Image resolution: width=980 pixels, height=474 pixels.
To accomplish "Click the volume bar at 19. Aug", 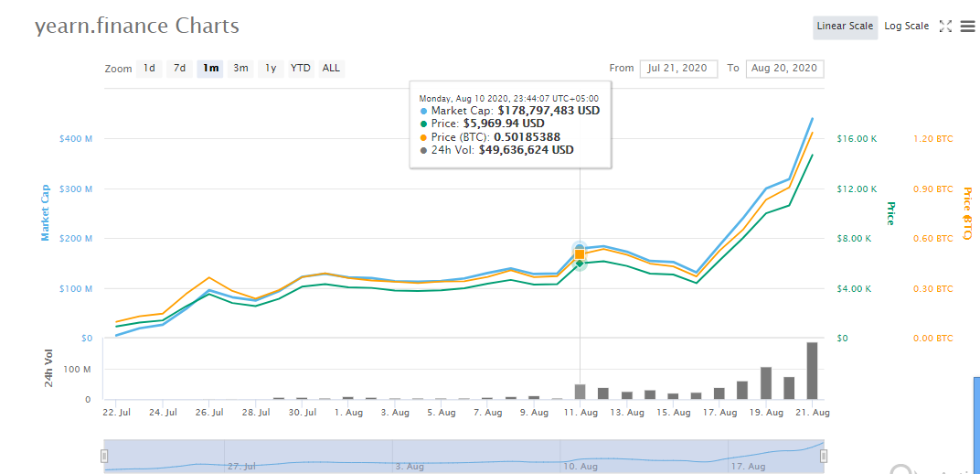I will tap(766, 382).
